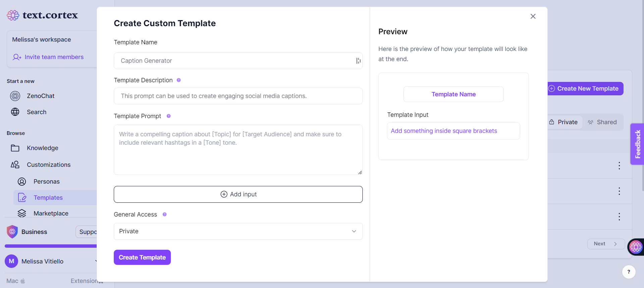Open the second template row's three-dot menu
The width and height of the screenshot is (644, 288).
(x=619, y=191)
